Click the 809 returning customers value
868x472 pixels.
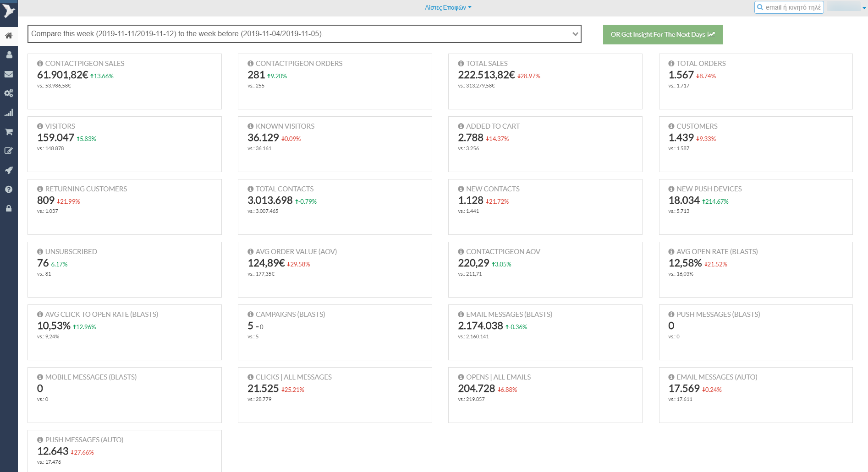point(46,201)
